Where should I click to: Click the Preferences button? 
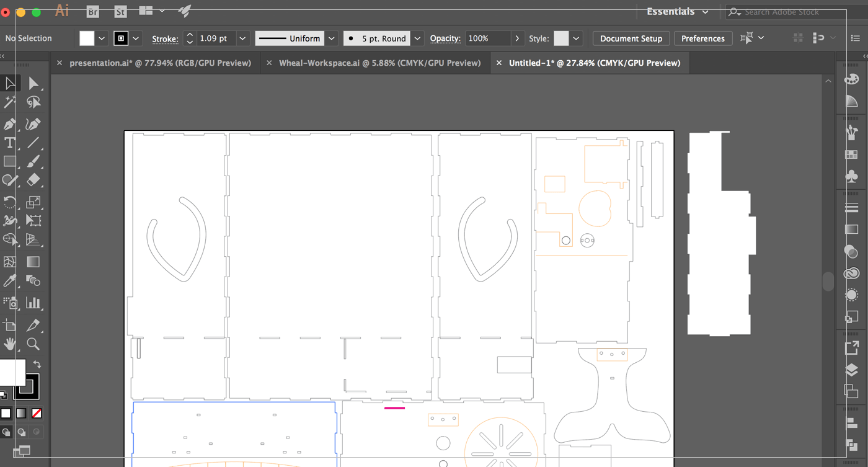point(703,38)
